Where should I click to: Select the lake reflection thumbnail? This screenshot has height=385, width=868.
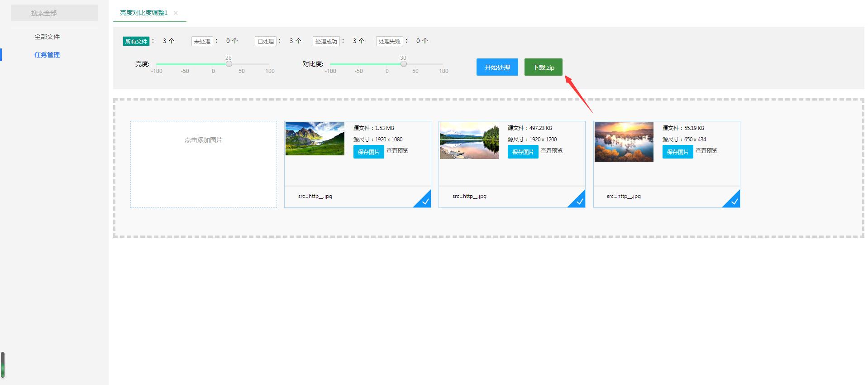pyautogui.click(x=469, y=140)
